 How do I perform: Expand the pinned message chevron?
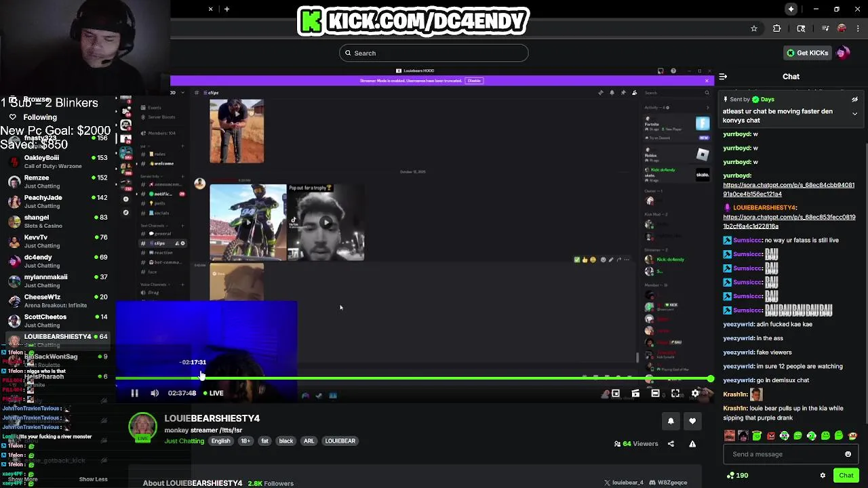[854, 114]
